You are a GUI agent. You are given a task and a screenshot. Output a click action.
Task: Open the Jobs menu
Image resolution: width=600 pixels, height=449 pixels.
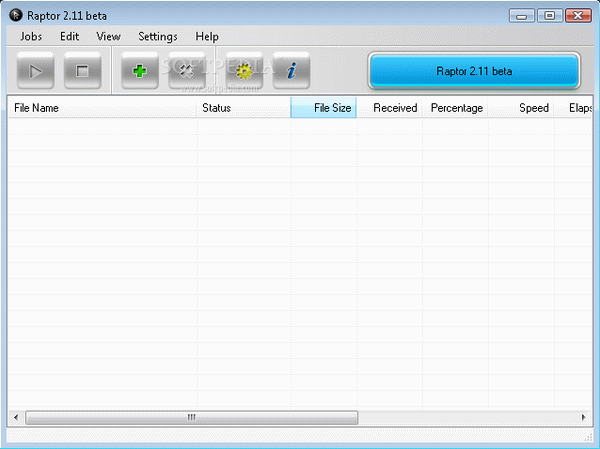point(31,36)
